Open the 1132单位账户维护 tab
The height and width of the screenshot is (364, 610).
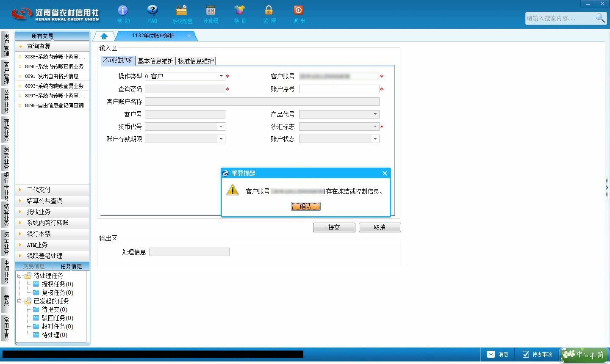[153, 36]
